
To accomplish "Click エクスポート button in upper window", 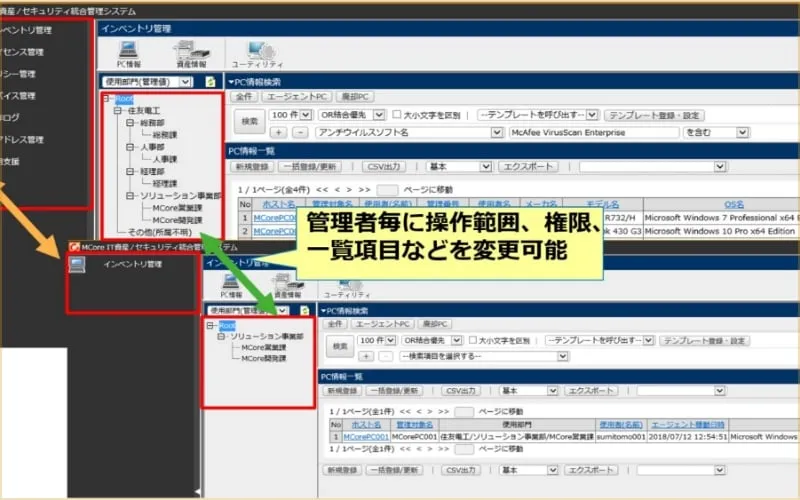I will tap(528, 166).
